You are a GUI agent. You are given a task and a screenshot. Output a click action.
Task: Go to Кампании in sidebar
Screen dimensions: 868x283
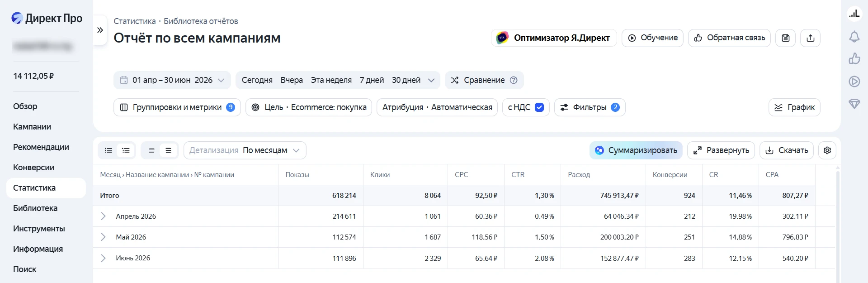pos(32,127)
